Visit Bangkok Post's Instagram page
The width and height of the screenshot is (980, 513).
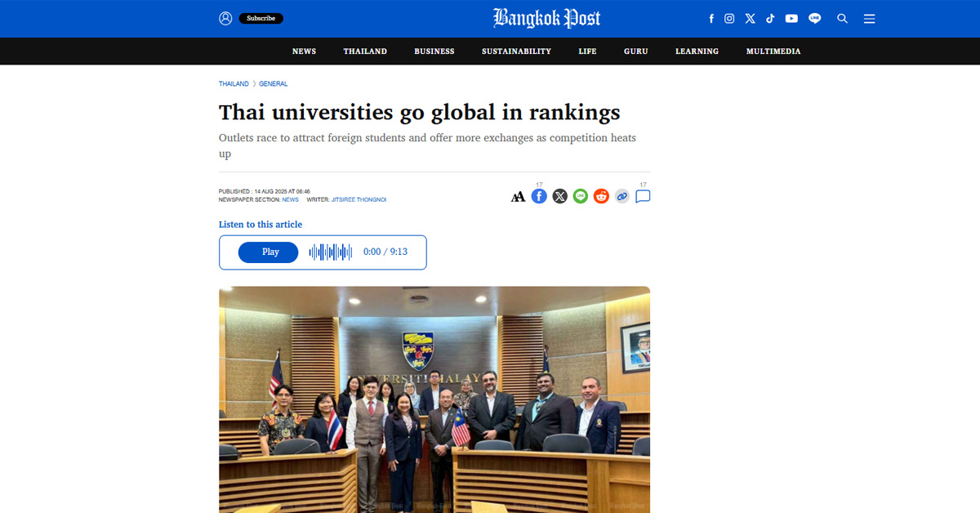(x=729, y=18)
